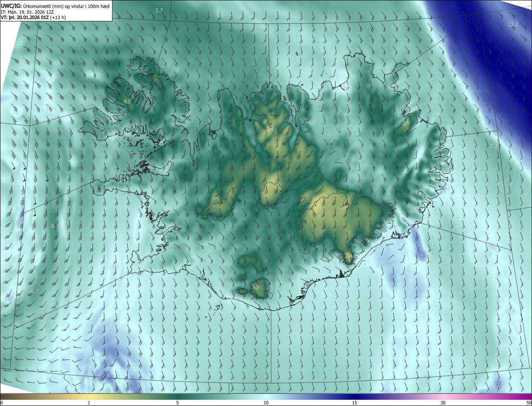Click the 6.1 value label
Viewport: 532px width, 406px height.
tap(55, 226)
